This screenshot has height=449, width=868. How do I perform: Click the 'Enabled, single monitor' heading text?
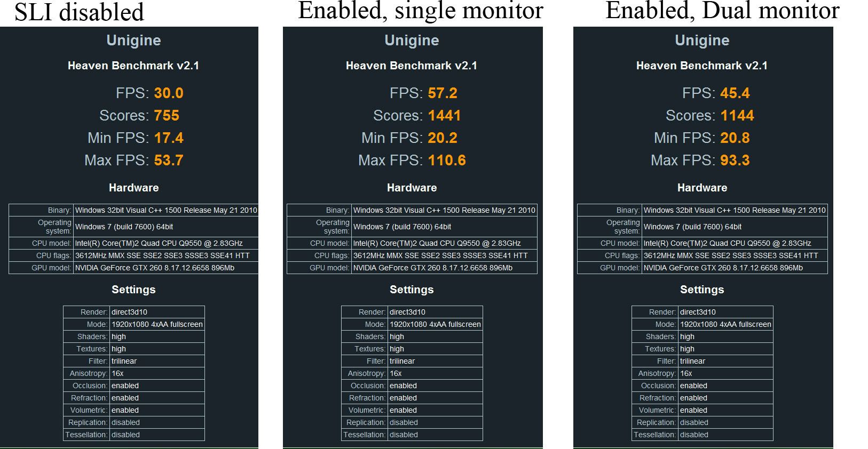point(420,11)
